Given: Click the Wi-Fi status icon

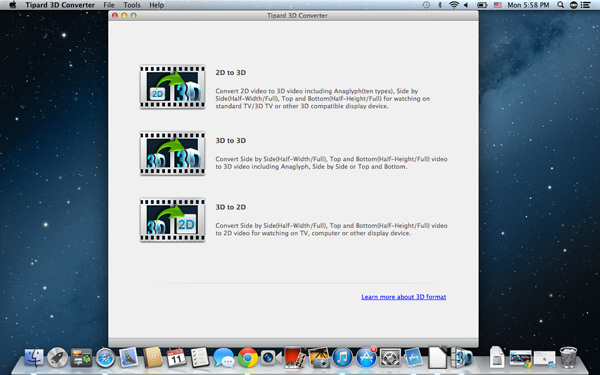Looking at the screenshot, I should [454, 5].
